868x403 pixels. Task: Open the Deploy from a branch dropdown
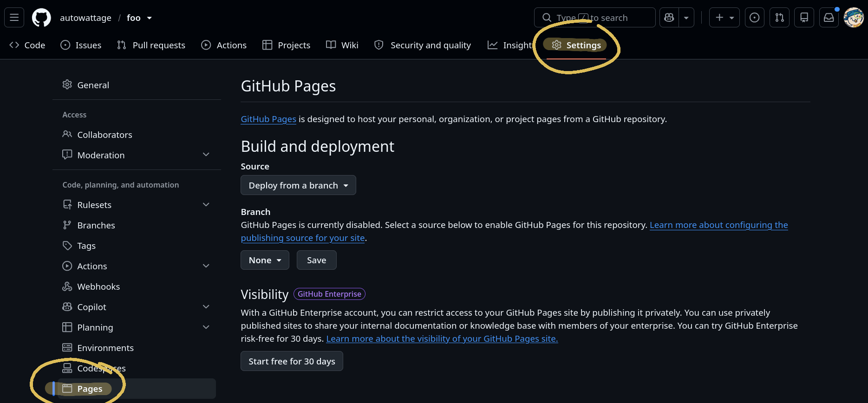coord(298,185)
